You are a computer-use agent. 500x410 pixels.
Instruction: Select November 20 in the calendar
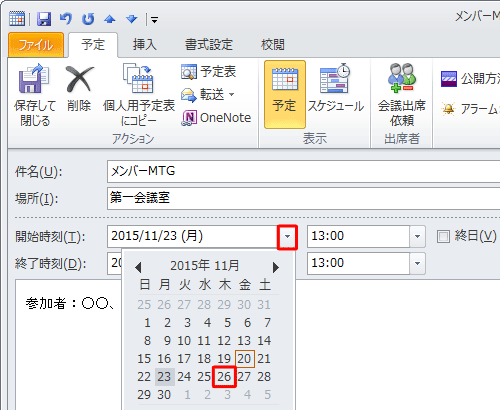tap(244, 359)
